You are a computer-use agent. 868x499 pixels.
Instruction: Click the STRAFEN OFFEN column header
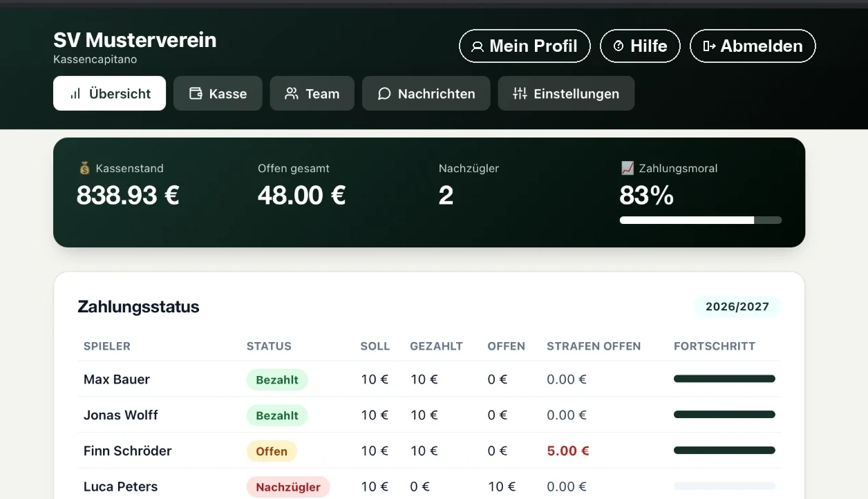click(x=594, y=346)
